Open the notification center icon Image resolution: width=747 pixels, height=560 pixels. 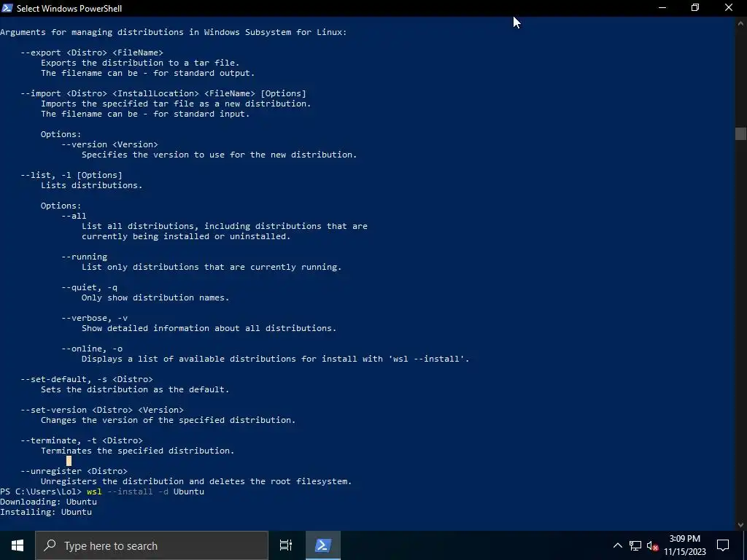[x=723, y=545]
